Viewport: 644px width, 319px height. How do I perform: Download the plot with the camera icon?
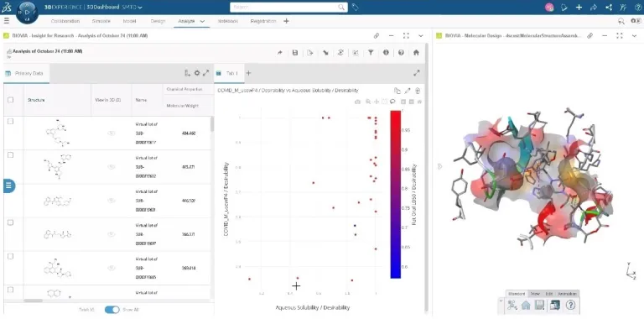coord(358,102)
